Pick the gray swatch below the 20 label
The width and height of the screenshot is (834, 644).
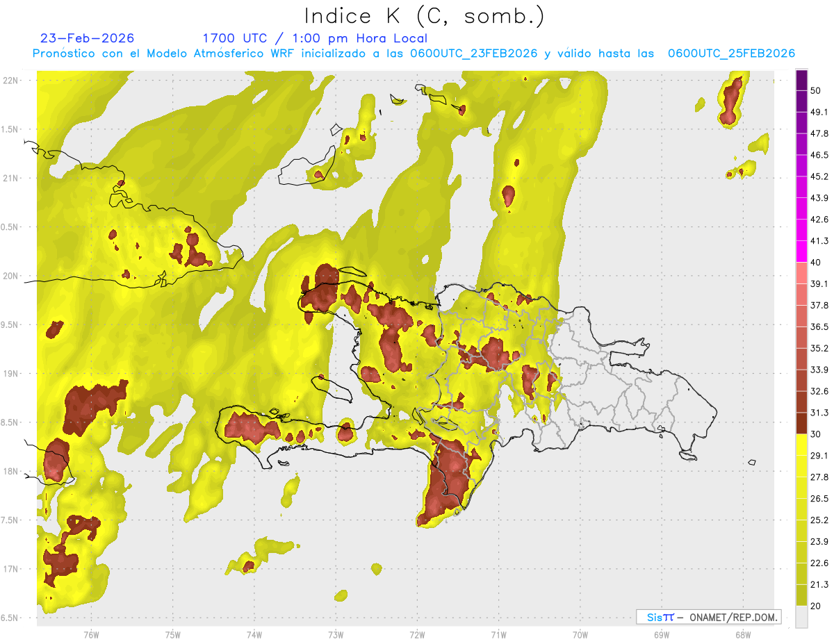coord(801,617)
